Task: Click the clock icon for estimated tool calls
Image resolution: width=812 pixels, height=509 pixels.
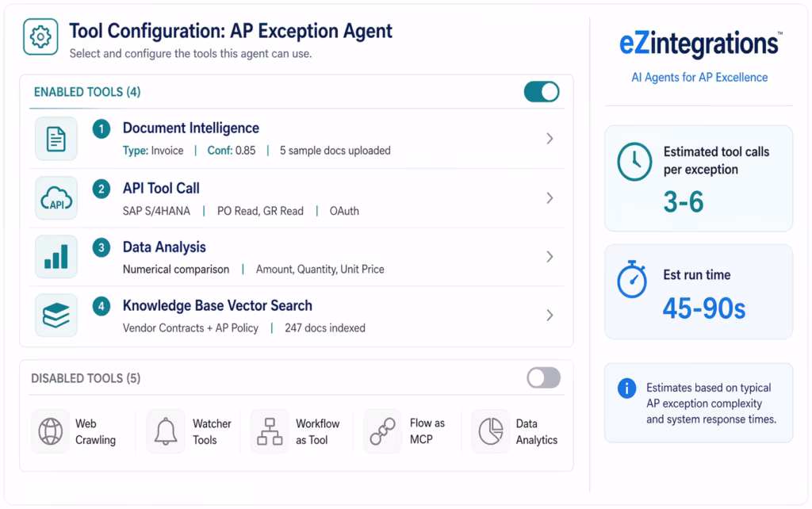Action: [634, 162]
